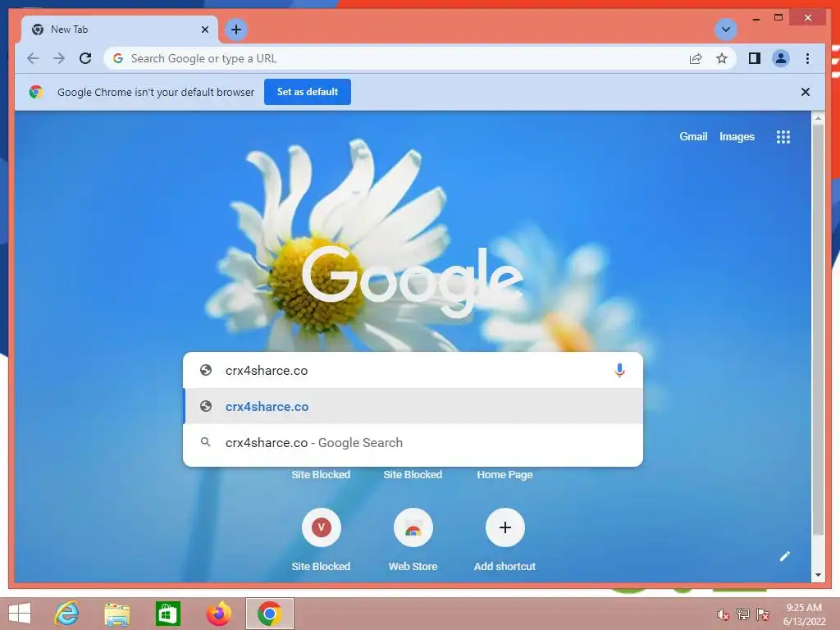
Task: Click the network tray icon
Action: pos(742,614)
